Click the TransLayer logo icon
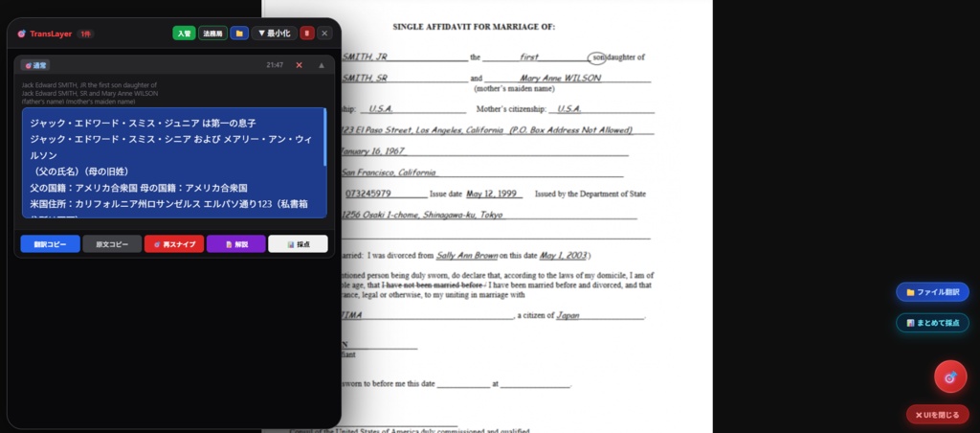The image size is (980, 433). coord(21,34)
